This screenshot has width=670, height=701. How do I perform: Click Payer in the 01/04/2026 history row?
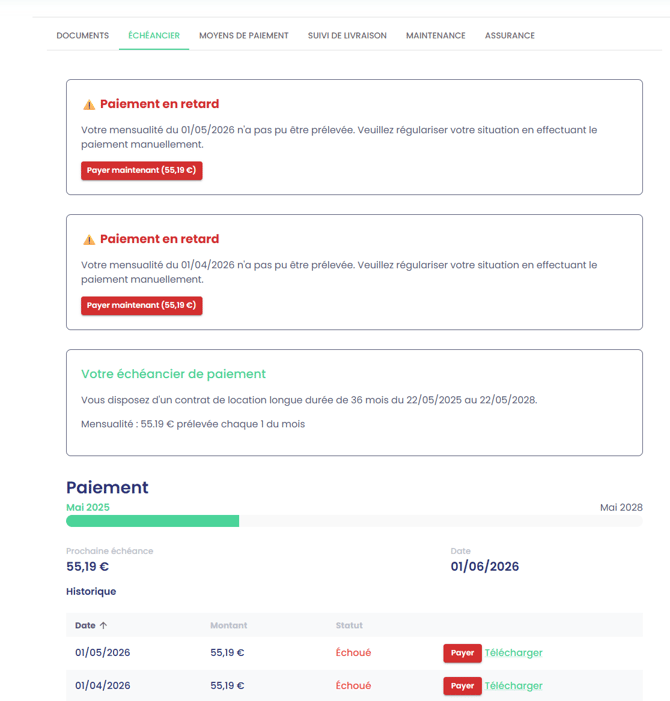pos(462,686)
